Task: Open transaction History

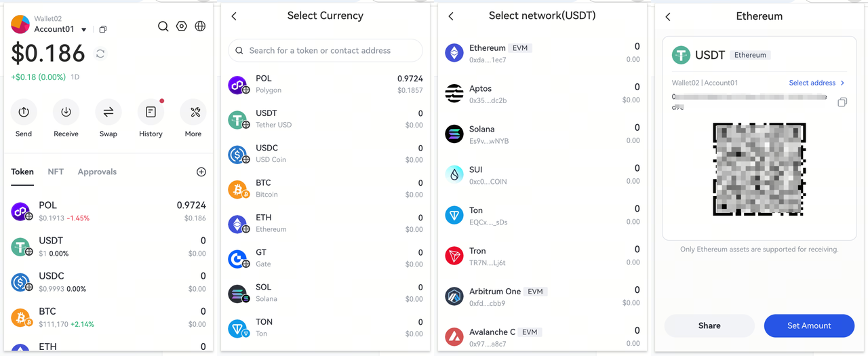Action: (x=151, y=113)
